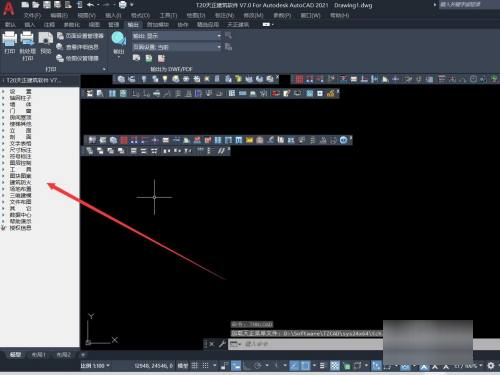Open the 比例 1:100 scale selector
This screenshot has height=375, width=500.
pos(95,366)
